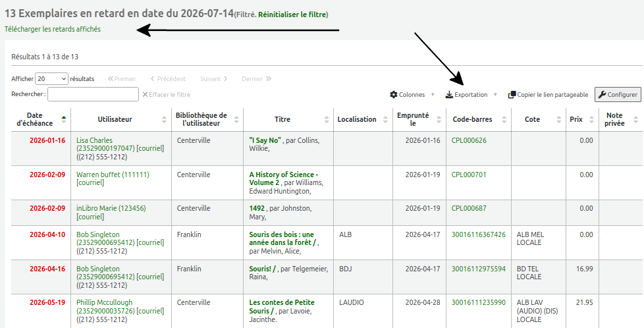This screenshot has height=328, width=644.
Task: Sort by Localisation column arrows
Action: pyautogui.click(x=385, y=119)
